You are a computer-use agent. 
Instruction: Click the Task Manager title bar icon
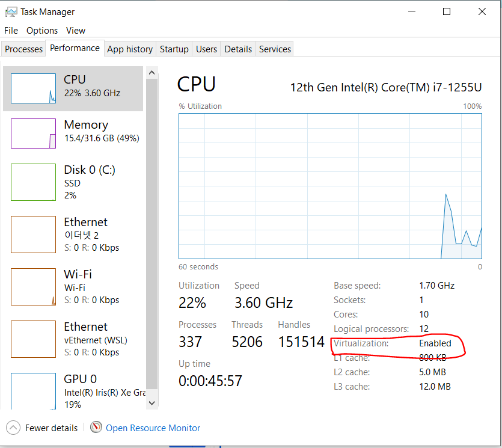point(11,12)
